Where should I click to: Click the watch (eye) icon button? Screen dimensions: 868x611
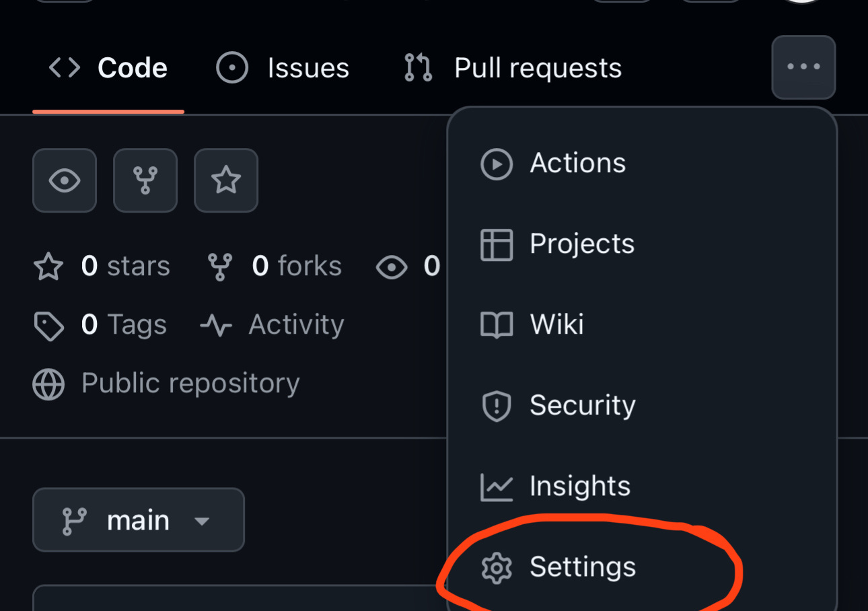[x=65, y=180]
